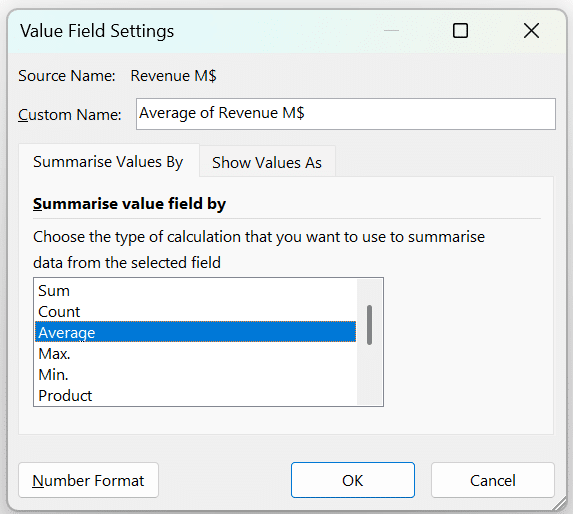Click the greyed-out minimize dash icon
The image size is (573, 514).
(391, 31)
